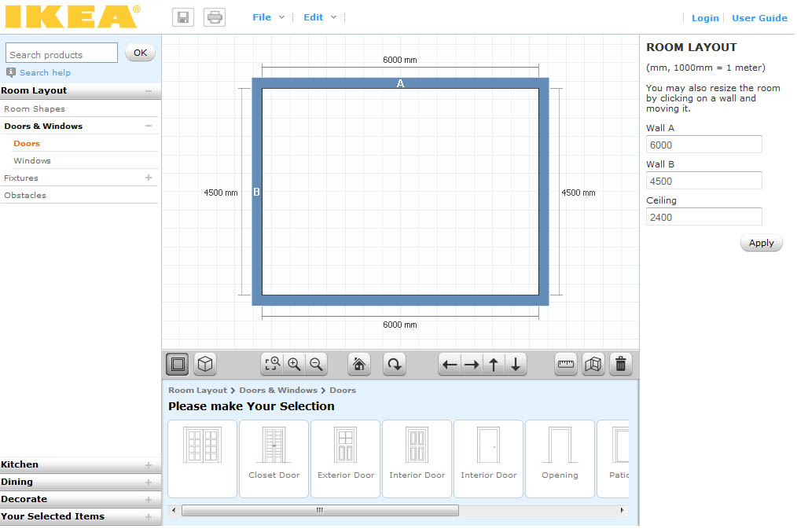Select the unlabeled double glass door thumbnail

[x=202, y=458]
